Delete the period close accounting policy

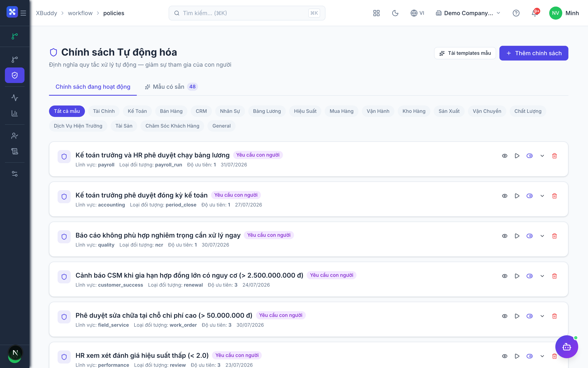555,196
